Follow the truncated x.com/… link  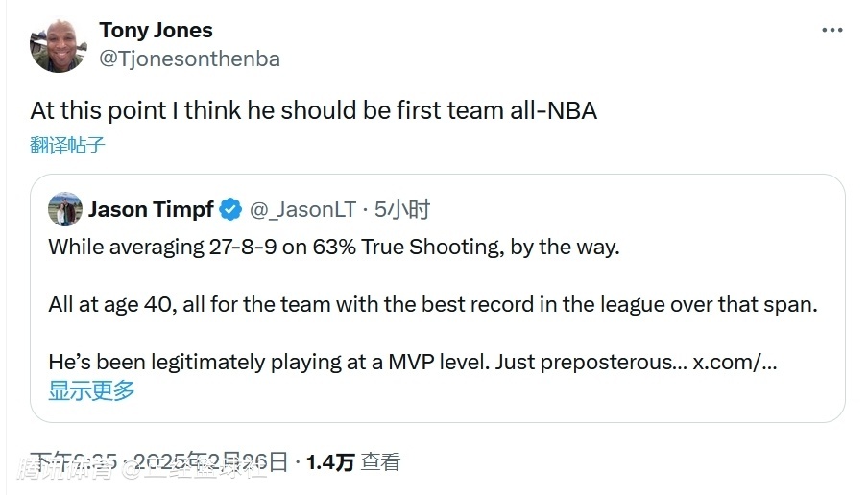coord(735,363)
